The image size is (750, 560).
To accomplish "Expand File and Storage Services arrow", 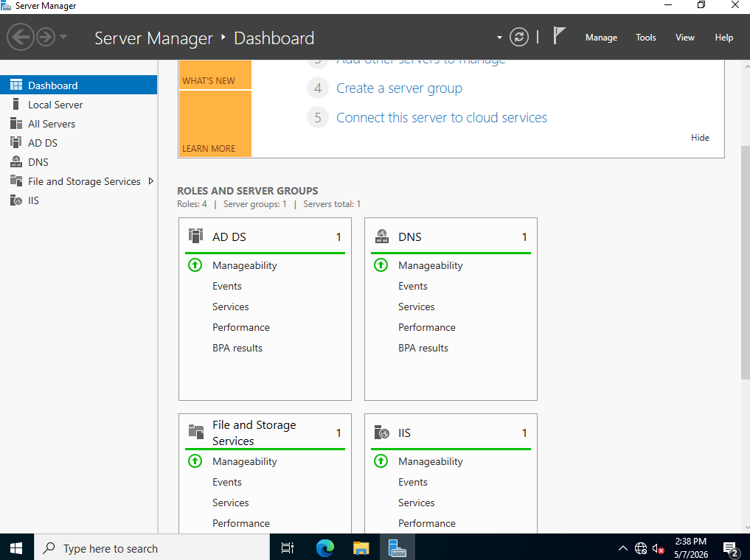I will tap(151, 181).
